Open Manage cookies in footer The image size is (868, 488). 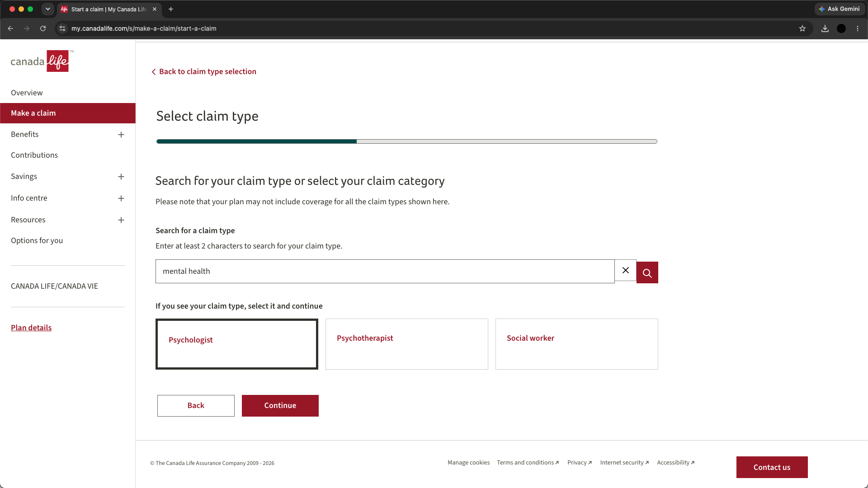[x=468, y=463]
